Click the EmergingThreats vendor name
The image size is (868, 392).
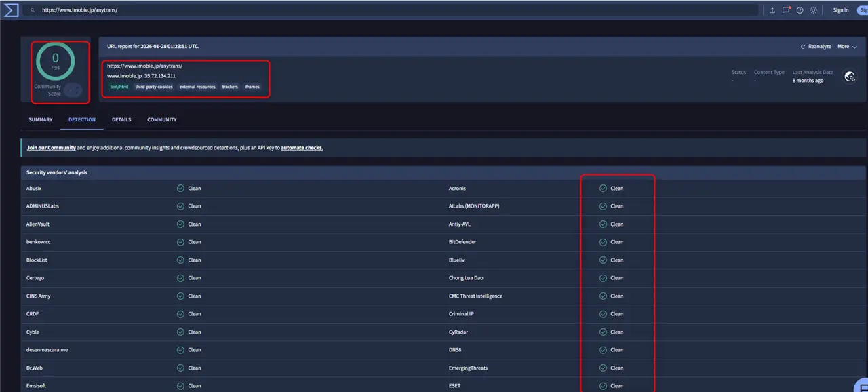(468, 368)
